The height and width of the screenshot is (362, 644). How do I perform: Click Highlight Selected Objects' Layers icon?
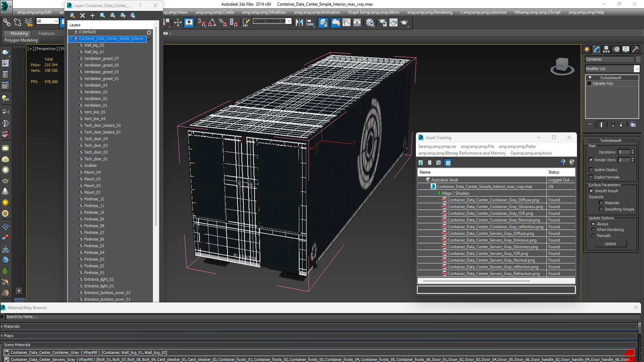(x=113, y=15)
